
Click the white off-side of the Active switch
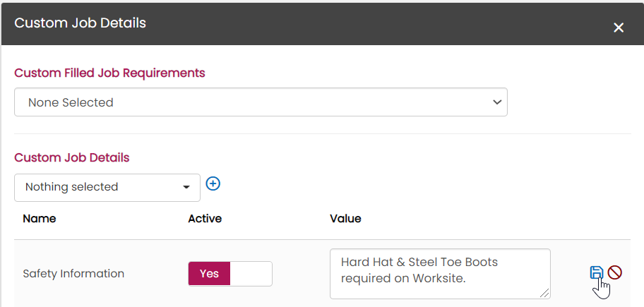pos(251,274)
